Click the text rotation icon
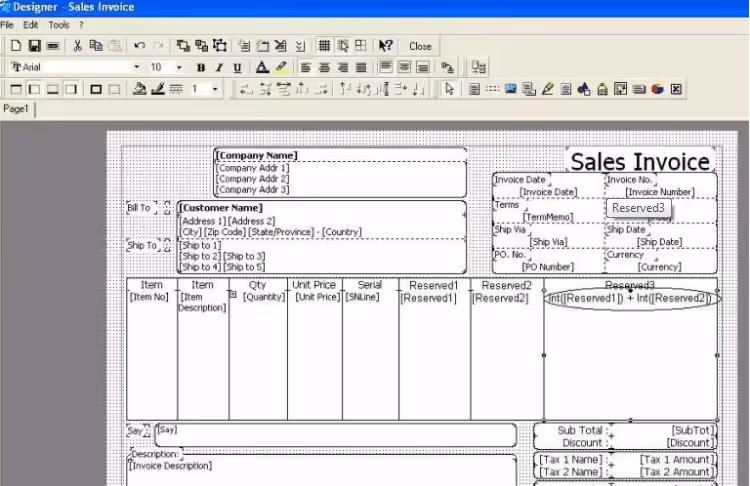The image size is (750, 486). (x=447, y=67)
